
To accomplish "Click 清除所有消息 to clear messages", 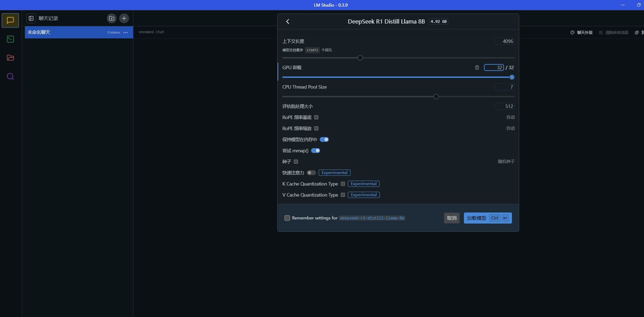I will (614, 33).
